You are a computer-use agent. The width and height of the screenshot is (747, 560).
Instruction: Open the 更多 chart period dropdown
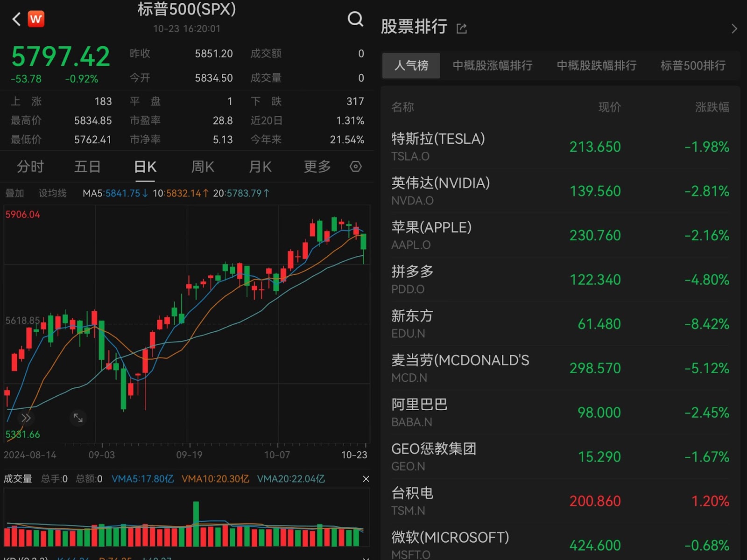tap(317, 167)
